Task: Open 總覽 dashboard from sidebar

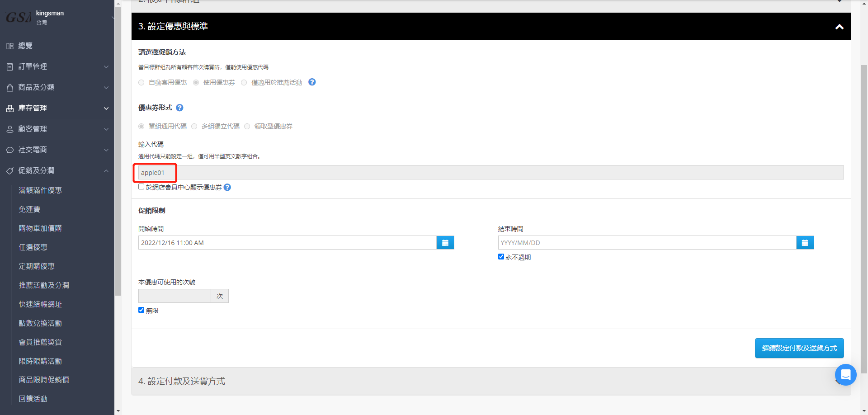Action: tap(25, 46)
